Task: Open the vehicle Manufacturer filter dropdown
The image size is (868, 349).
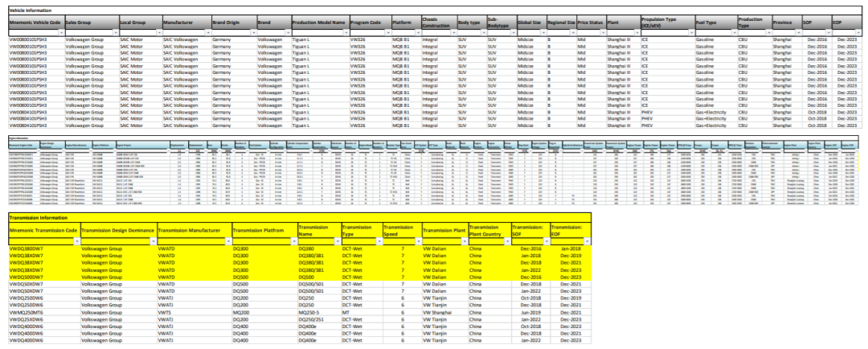Action: coord(207,33)
